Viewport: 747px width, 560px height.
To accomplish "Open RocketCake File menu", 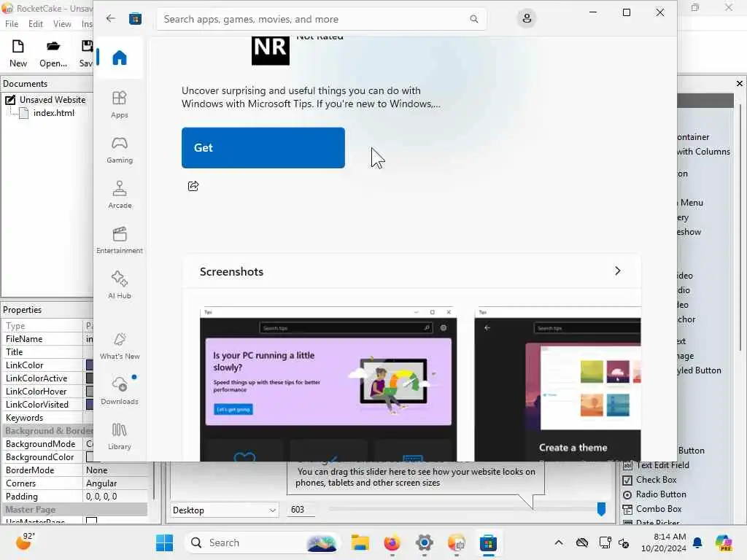I will pyautogui.click(x=12, y=24).
